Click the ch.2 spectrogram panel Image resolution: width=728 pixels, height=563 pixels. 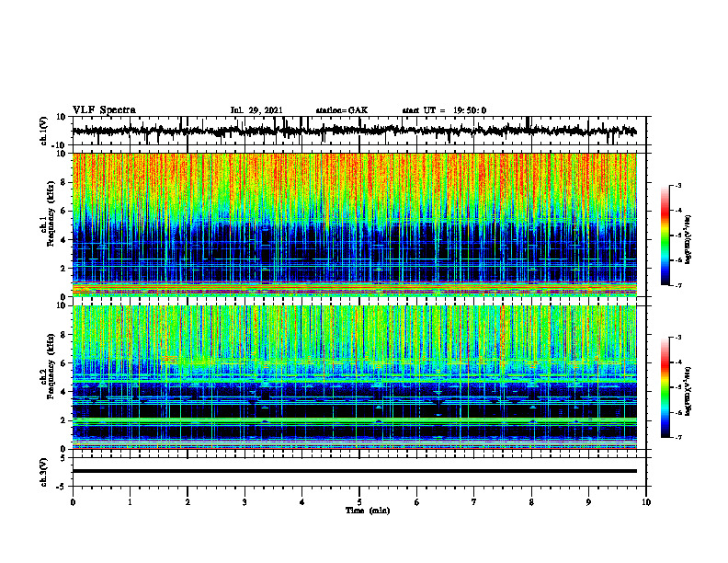355,377
